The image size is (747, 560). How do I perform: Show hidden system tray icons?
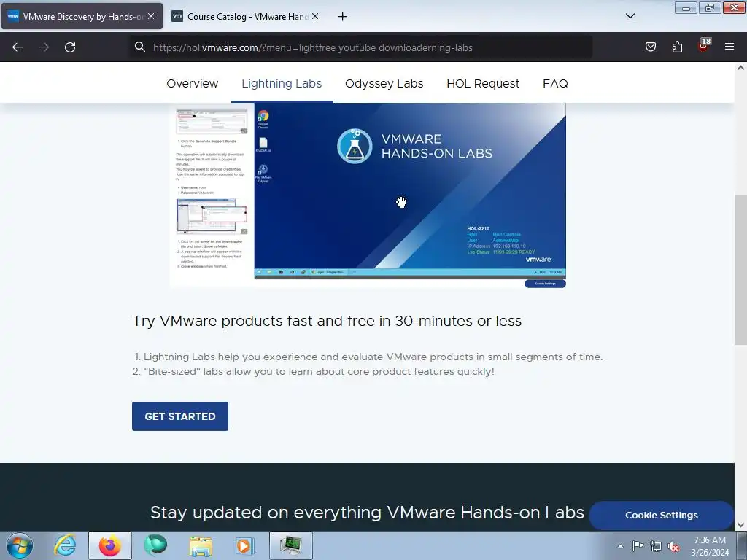(x=620, y=546)
